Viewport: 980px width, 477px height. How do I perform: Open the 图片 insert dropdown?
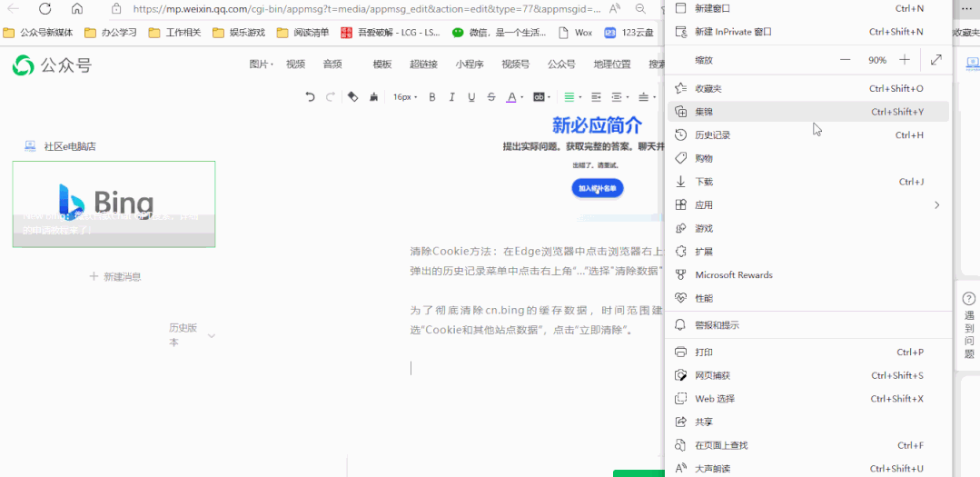click(262, 64)
